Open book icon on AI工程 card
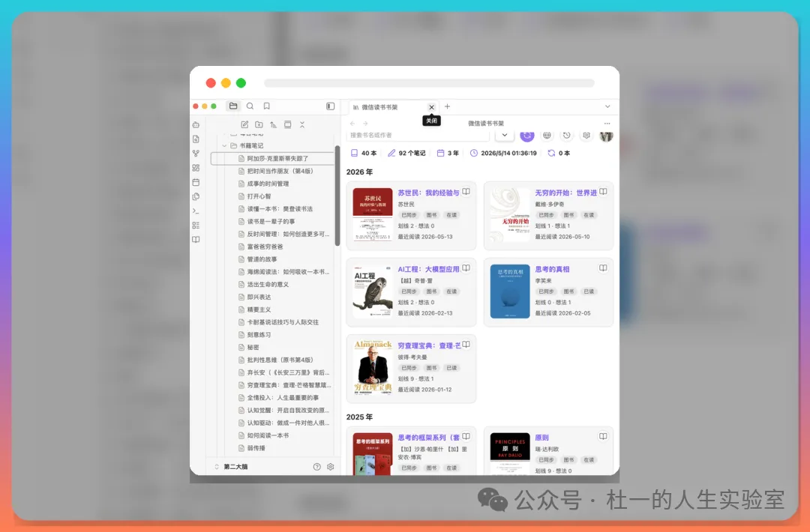810x532 pixels. click(466, 268)
